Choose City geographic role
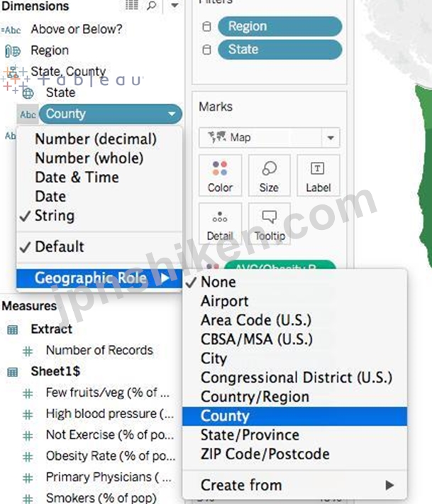 [x=214, y=358]
